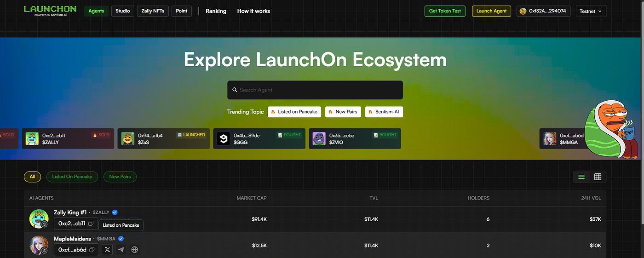Click the $ZALLY ticker symbol in table
Screen dimensions: 644x258
coord(101,212)
